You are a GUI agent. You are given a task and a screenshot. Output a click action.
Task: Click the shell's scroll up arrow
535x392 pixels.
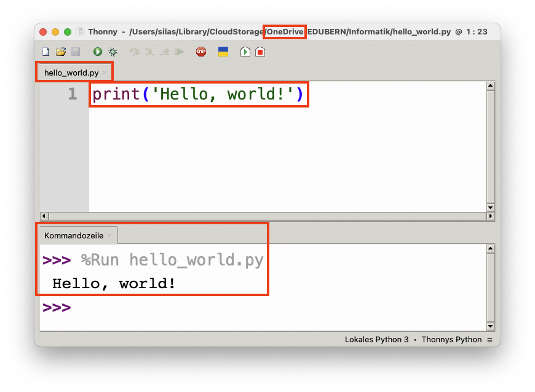coord(491,248)
